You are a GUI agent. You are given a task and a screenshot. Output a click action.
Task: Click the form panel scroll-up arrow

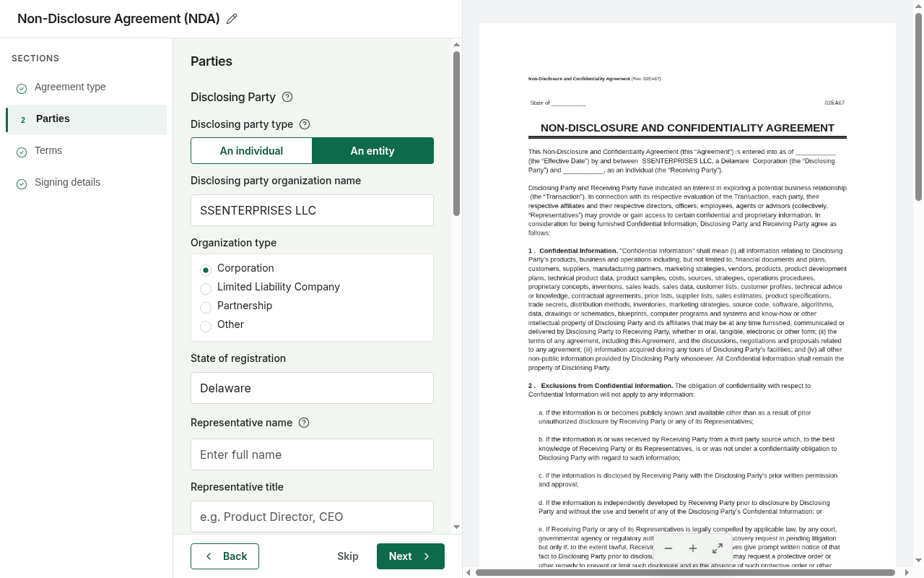point(456,44)
